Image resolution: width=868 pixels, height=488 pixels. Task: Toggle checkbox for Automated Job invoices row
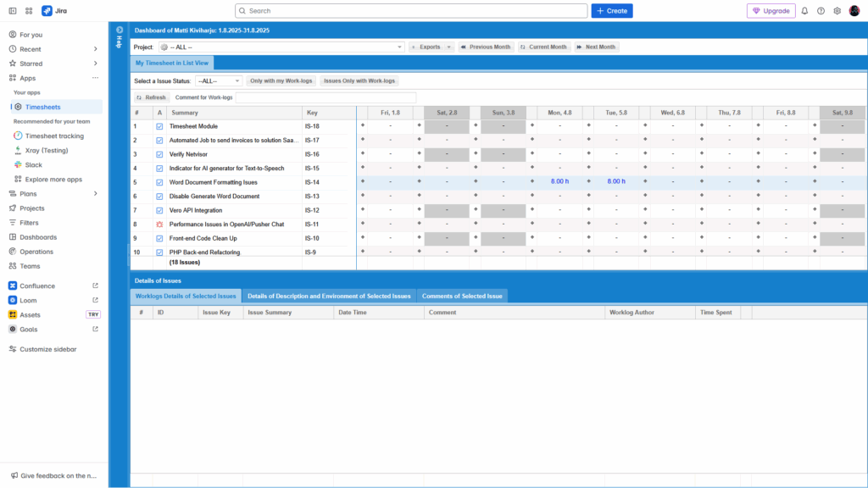[x=159, y=140]
